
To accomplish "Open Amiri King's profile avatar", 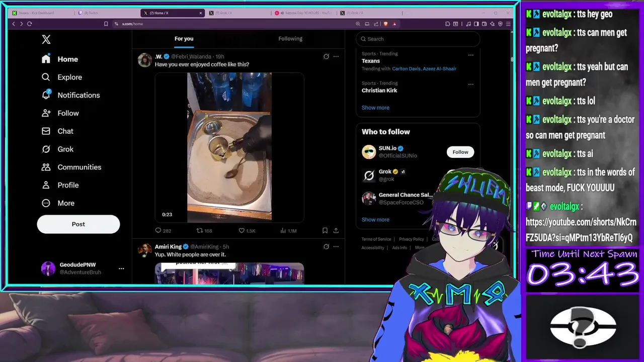I will [x=145, y=250].
